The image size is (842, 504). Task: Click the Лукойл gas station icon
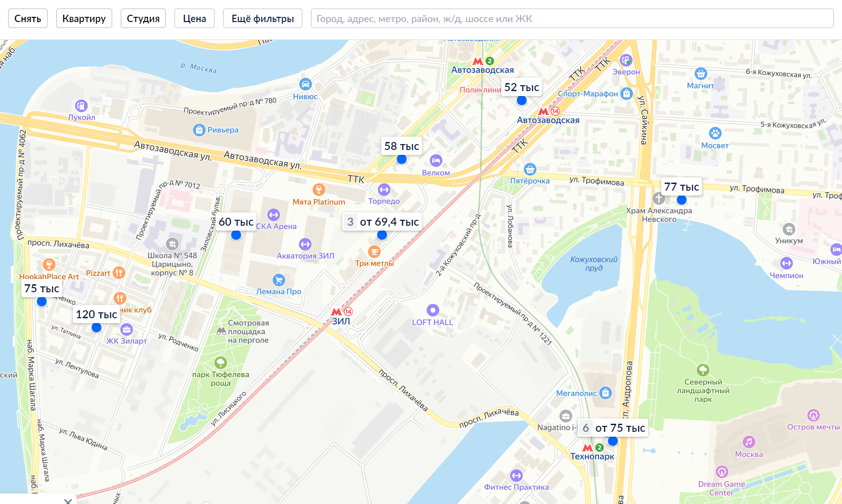pyautogui.click(x=81, y=105)
